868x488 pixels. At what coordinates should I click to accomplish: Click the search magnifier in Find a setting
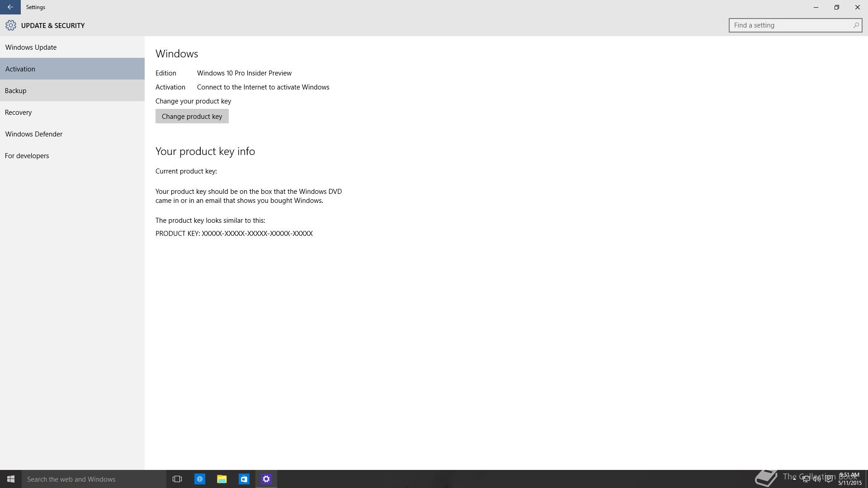click(856, 25)
